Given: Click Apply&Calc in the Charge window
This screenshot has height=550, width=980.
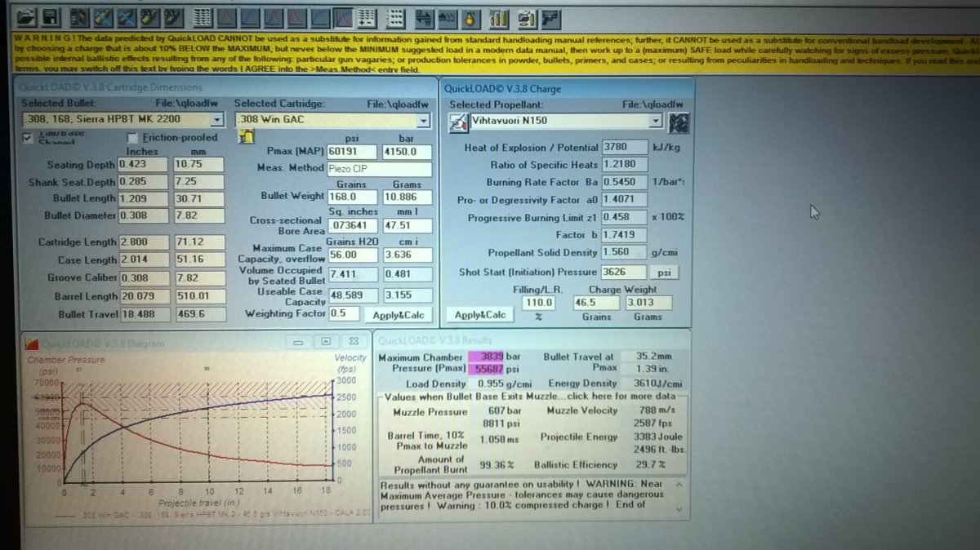Looking at the screenshot, I should click(480, 315).
